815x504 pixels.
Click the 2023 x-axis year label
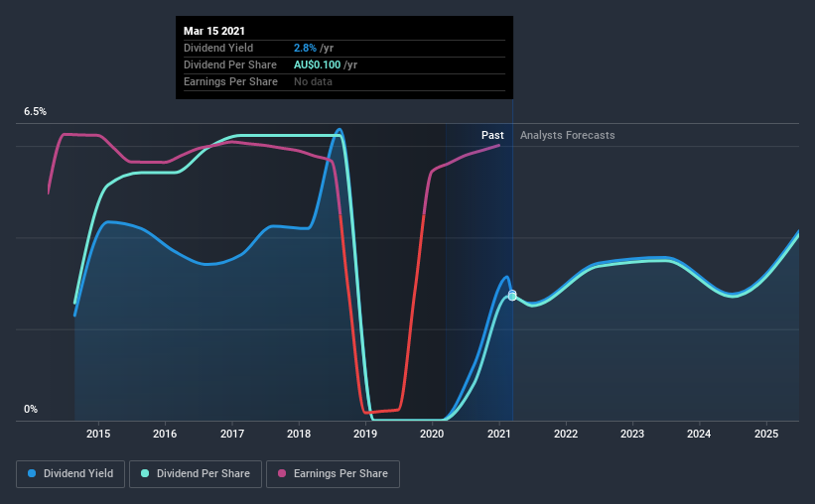click(x=632, y=434)
